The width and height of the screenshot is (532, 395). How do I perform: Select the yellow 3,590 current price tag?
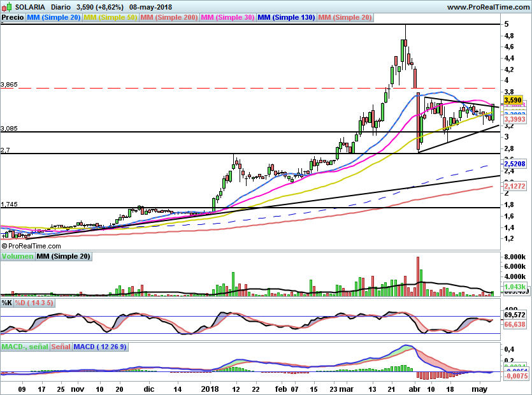[513, 100]
